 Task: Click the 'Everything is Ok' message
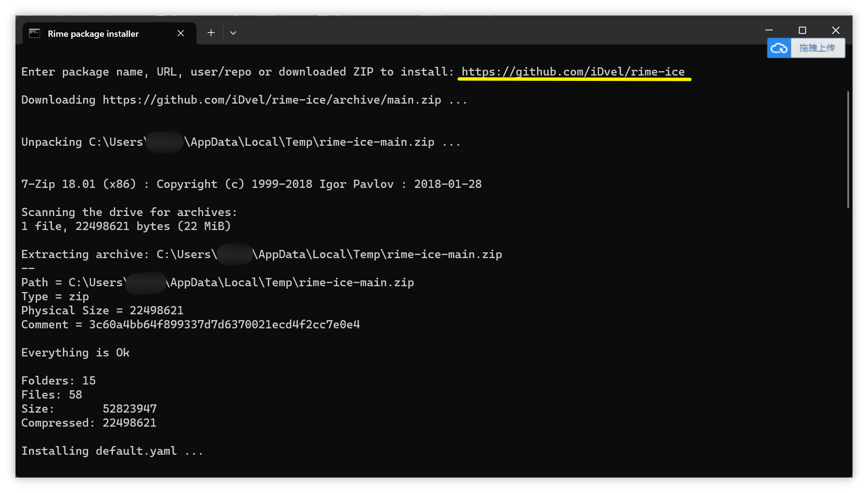tap(75, 353)
